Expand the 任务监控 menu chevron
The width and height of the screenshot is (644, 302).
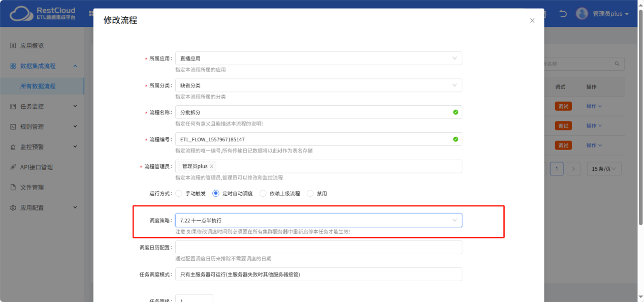tap(75, 106)
